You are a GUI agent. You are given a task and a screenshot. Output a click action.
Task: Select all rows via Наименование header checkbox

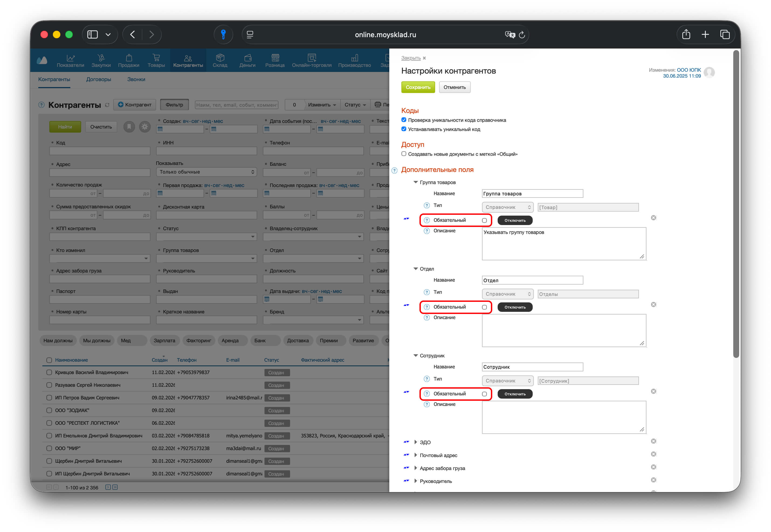[49, 360]
